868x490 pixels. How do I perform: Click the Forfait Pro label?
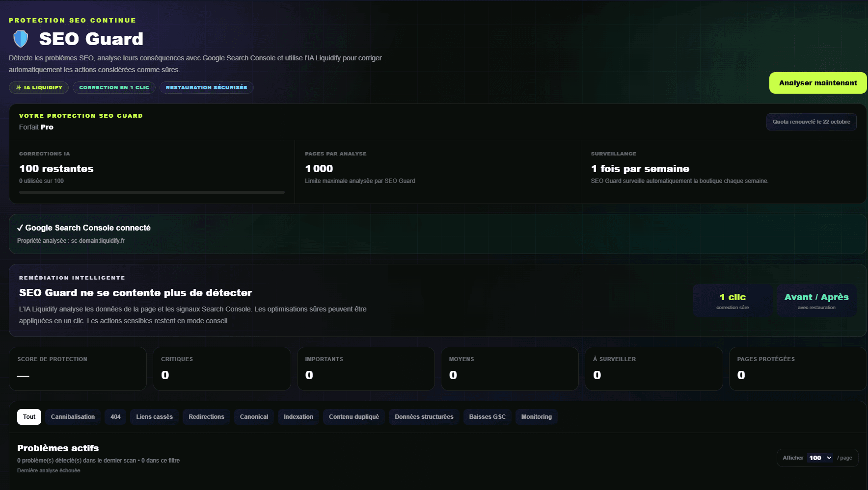[x=36, y=127]
